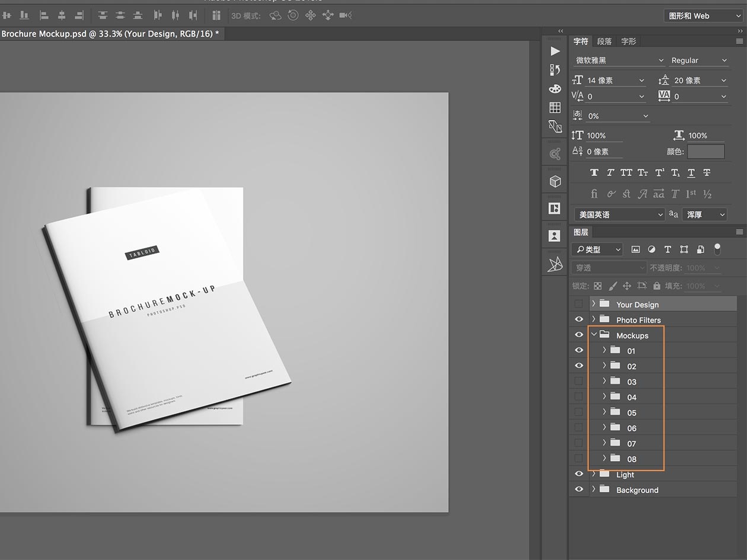The height and width of the screenshot is (560, 747).
Task: Click the 3D roll camera icon
Action: pyautogui.click(x=293, y=15)
